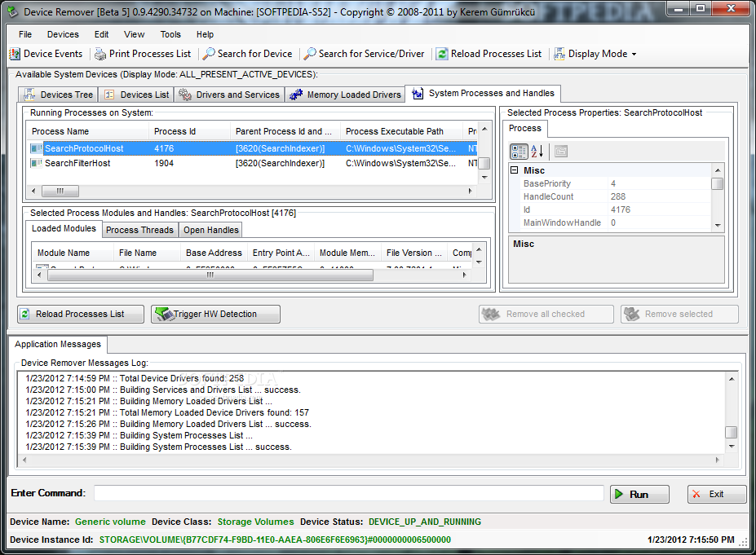Click the Generic volume device name text
Screen dimensions: 756x555
tap(110, 522)
